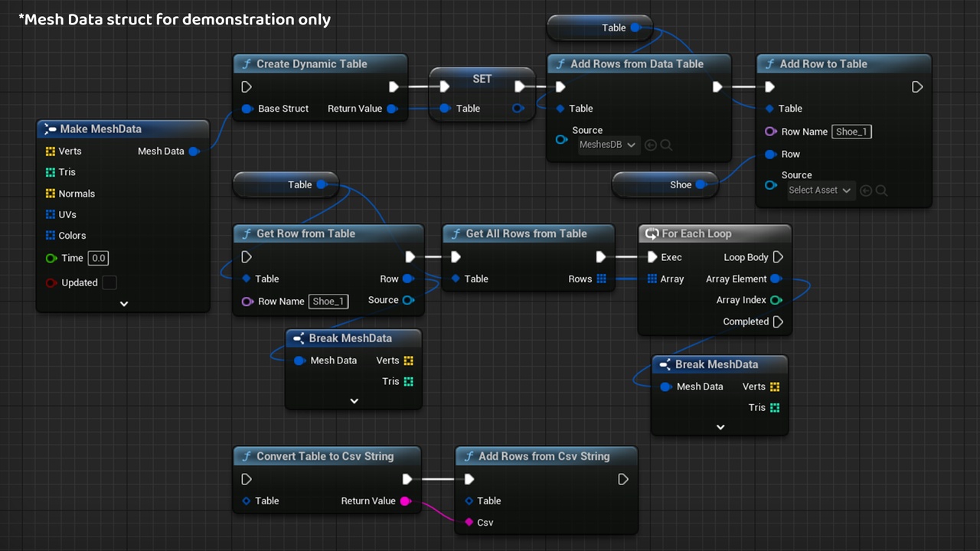Select the SET node header
The height and width of the screenshot is (551, 980).
pyautogui.click(x=482, y=79)
